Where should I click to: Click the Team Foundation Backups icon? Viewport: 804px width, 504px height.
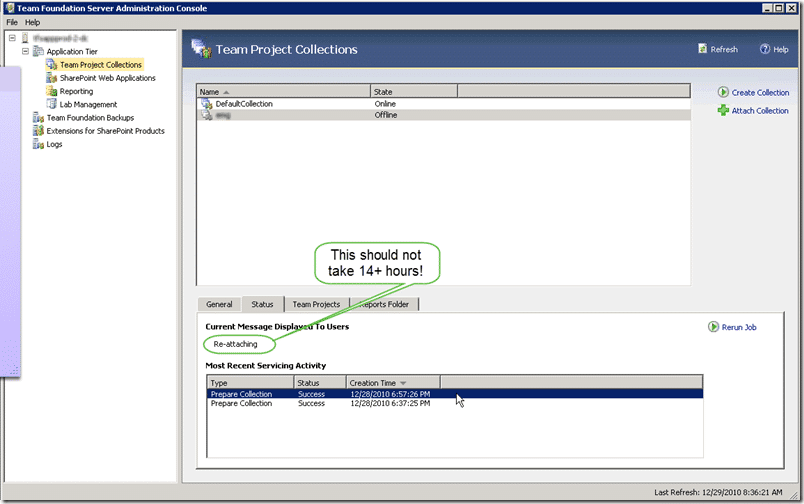[38, 117]
